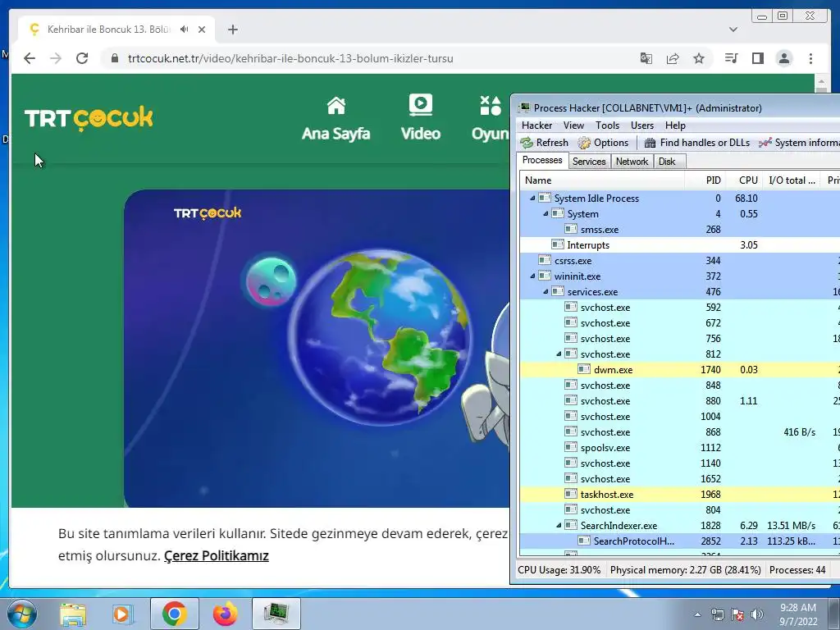Mute the tab using its speaker icon
The image size is (840, 630).
tap(185, 30)
